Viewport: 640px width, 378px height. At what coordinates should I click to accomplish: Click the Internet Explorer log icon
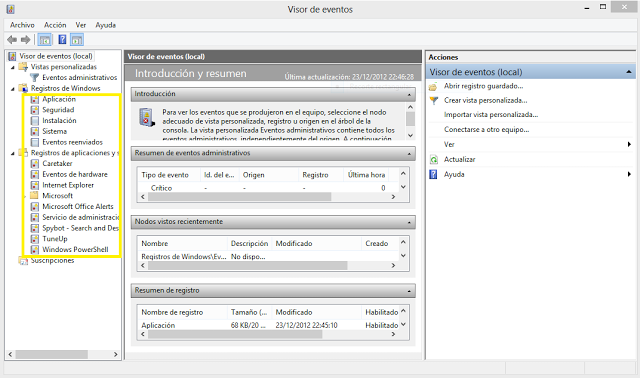click(35, 185)
